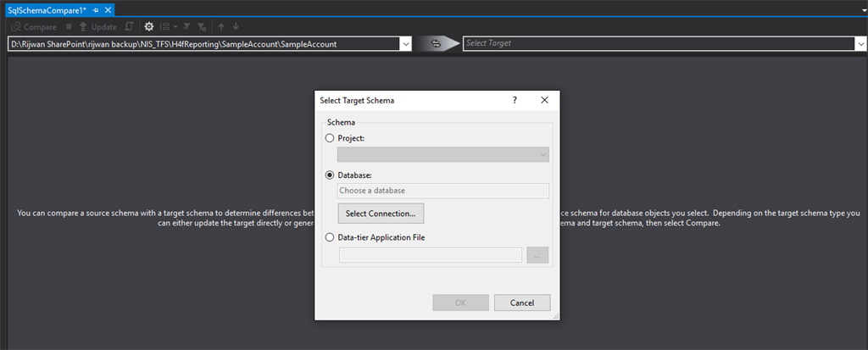The height and width of the screenshot is (350, 868).
Task: Select the Database radio button
Action: [330, 175]
